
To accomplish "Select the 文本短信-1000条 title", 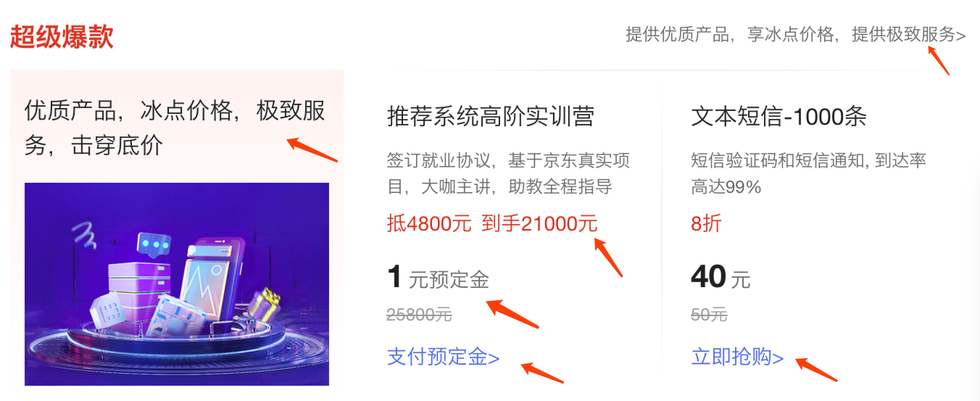I will (779, 116).
